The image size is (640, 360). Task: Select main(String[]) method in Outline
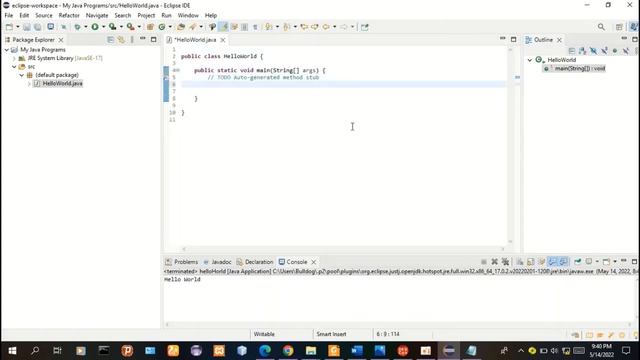(580, 69)
